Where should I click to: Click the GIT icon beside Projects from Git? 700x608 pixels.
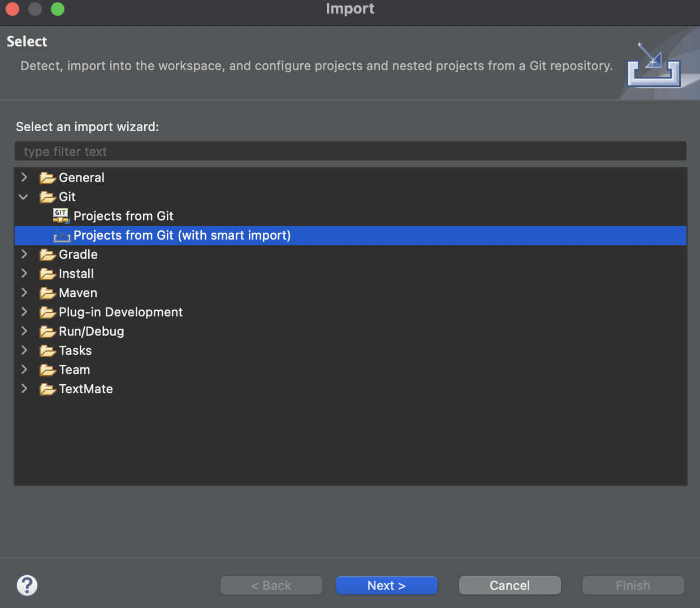coord(61,215)
